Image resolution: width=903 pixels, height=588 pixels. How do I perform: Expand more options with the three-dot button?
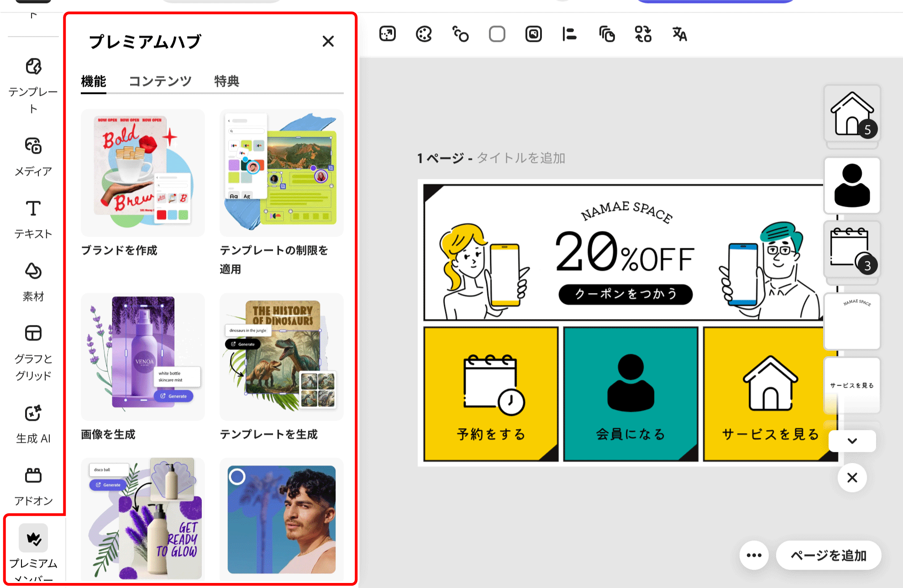[754, 555]
